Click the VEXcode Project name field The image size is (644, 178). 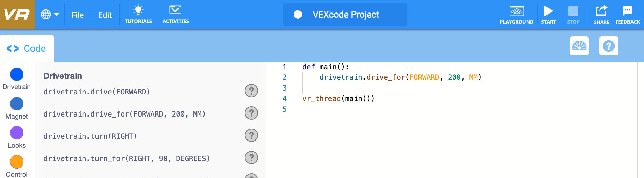[345, 15]
